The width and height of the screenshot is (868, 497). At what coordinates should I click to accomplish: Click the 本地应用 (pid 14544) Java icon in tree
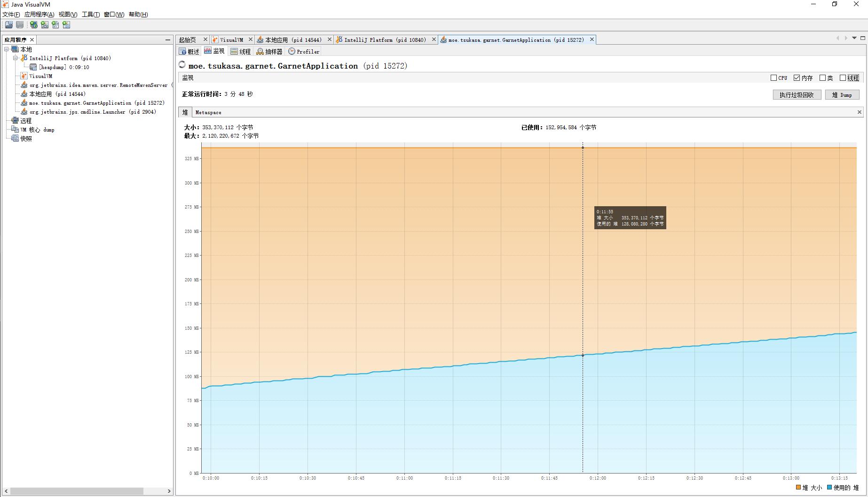tap(24, 93)
